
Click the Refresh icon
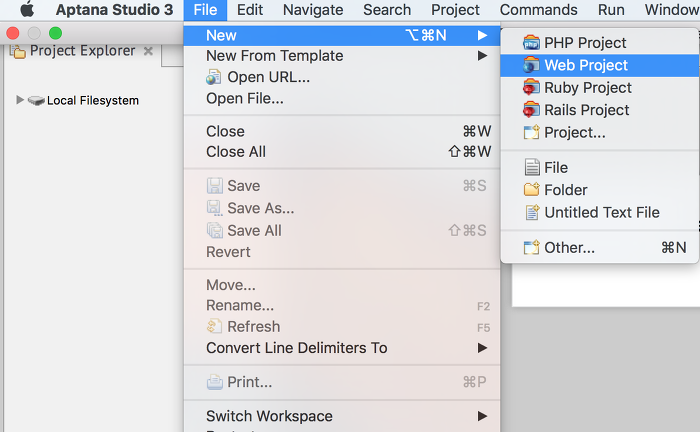214,326
